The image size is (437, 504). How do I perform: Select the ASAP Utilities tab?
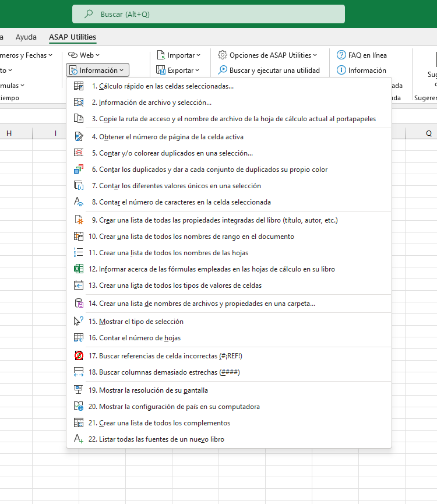73,37
